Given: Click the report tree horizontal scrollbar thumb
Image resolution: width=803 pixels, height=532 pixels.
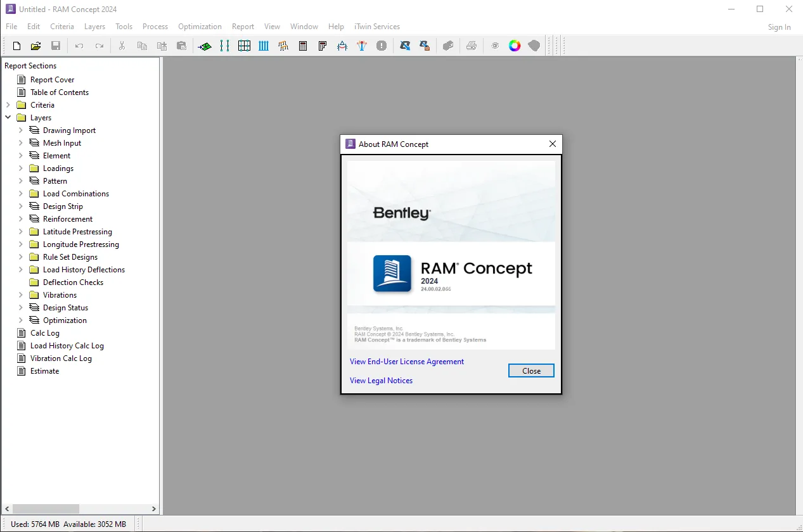Looking at the screenshot, I should (x=46, y=509).
